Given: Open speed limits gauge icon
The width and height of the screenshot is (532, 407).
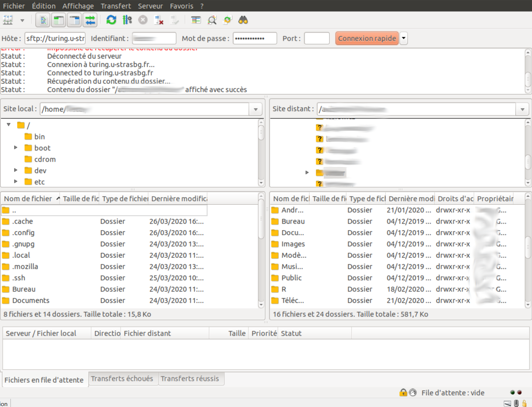Looking at the screenshot, I should click(413, 392).
